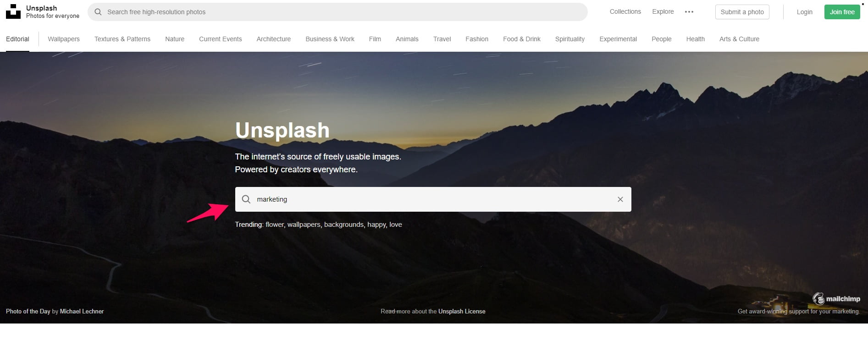Select trending term wallpapers
Image resolution: width=868 pixels, height=340 pixels.
pos(304,225)
